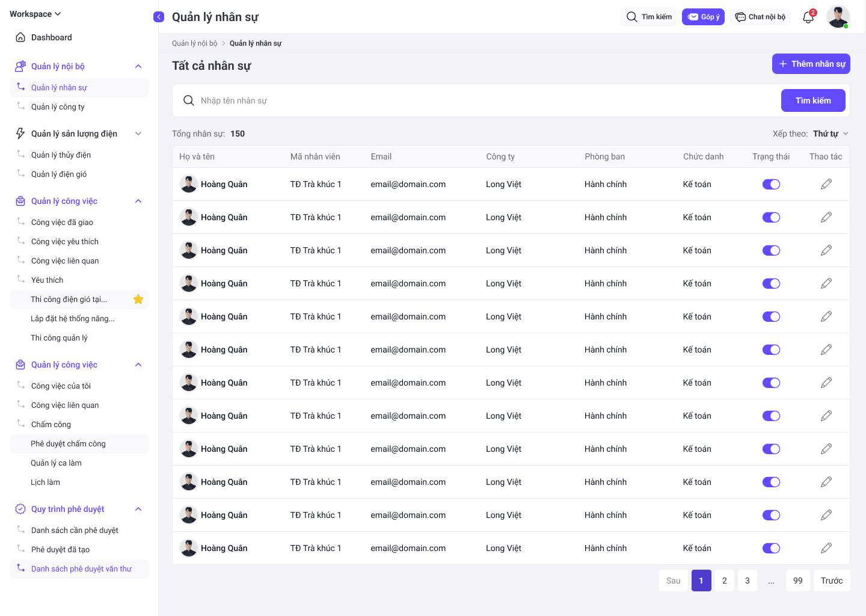Click the header Tìm kiếm search button
Viewport: 866px width, 616px height.
(648, 17)
